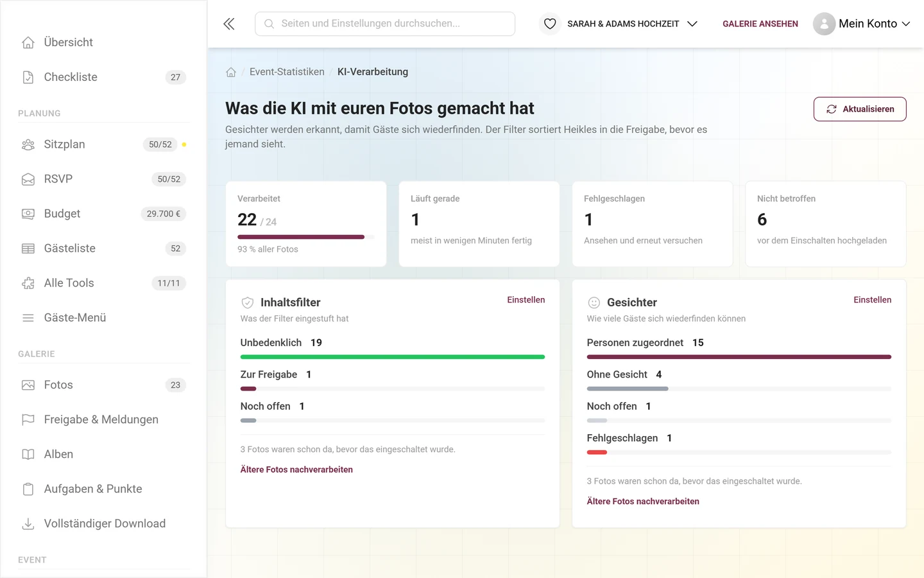Click the Zur Freigabe row label
Image resolution: width=924 pixels, height=578 pixels.
269,374
